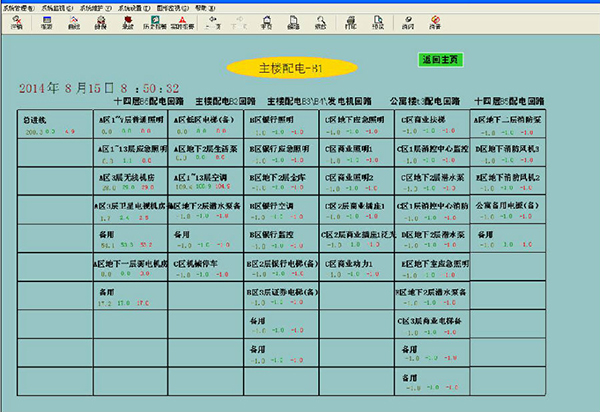Click the 曲线 (curve) chart icon
Screen dimensions: 600x412
coord(74,25)
